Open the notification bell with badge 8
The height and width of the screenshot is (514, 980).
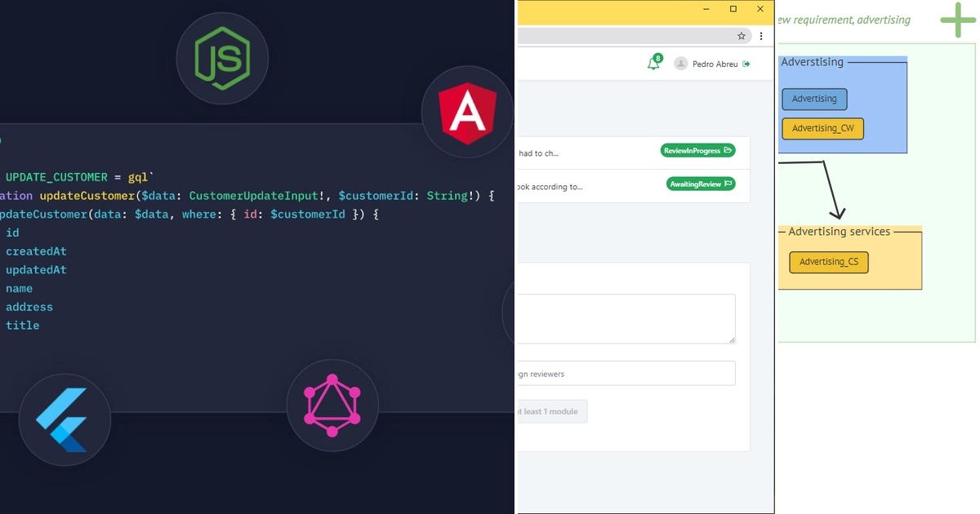[654, 63]
